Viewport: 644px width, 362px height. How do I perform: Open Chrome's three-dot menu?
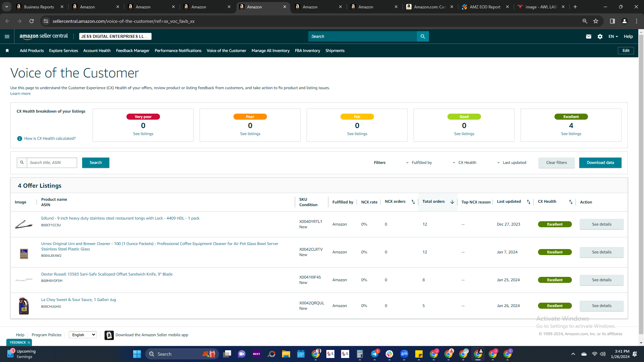[x=637, y=21]
